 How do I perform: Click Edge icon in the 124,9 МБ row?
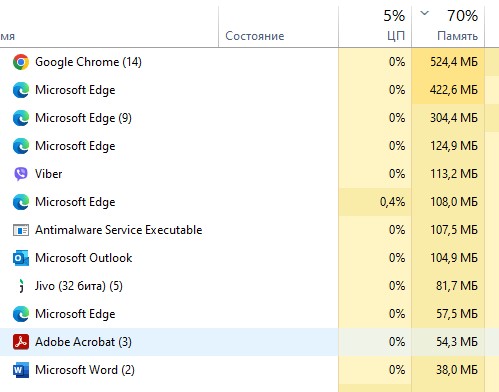coord(21,146)
